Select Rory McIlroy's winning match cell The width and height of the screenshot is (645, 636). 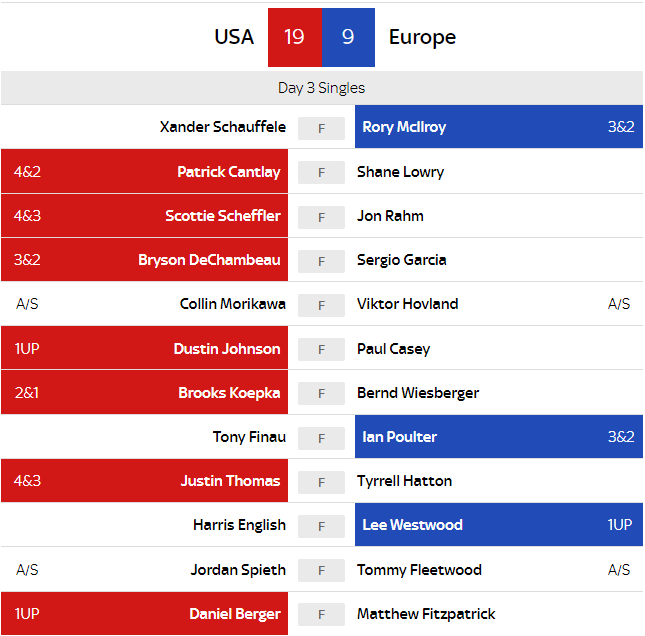coord(498,127)
